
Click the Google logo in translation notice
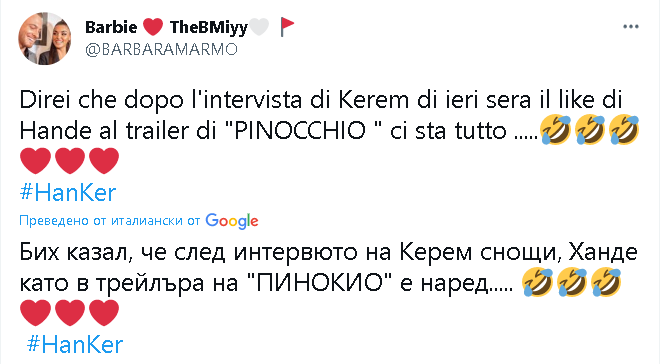click(232, 221)
